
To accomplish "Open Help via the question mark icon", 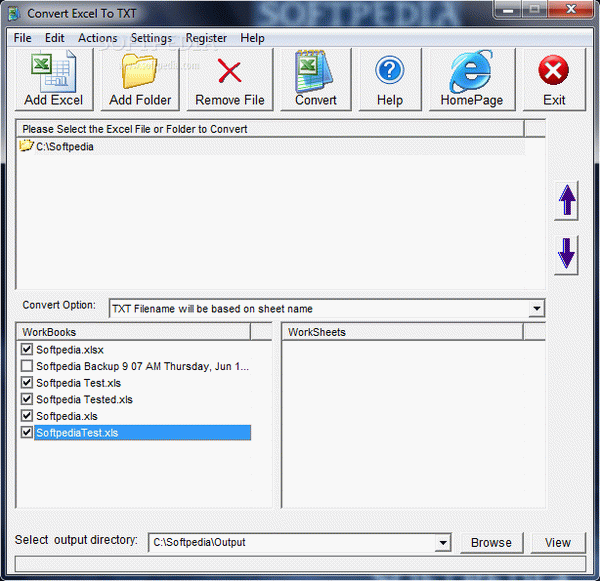I will point(390,70).
